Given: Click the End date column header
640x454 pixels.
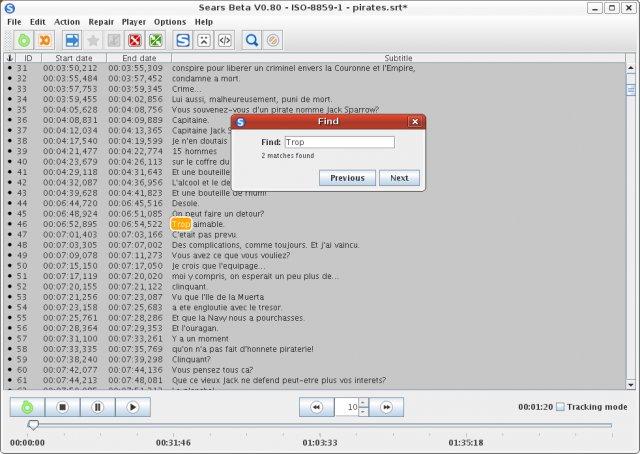Looking at the screenshot, I should pyautogui.click(x=139, y=58).
